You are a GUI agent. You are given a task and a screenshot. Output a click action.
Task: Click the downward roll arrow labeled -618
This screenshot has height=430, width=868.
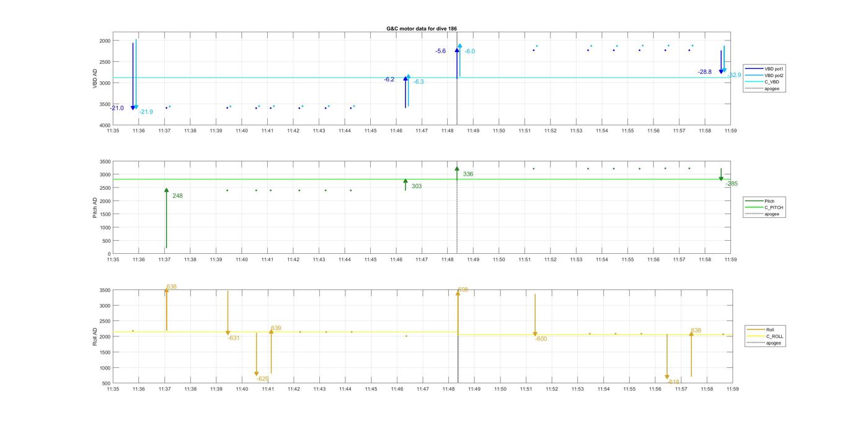[667, 357]
